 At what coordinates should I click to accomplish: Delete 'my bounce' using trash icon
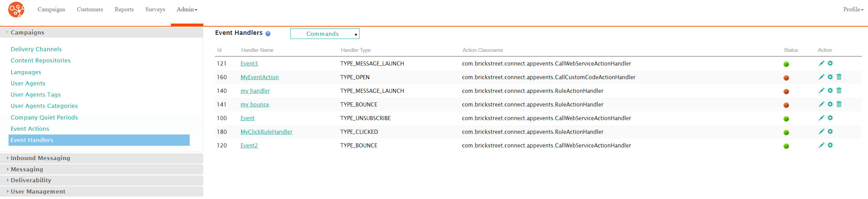pyautogui.click(x=839, y=104)
